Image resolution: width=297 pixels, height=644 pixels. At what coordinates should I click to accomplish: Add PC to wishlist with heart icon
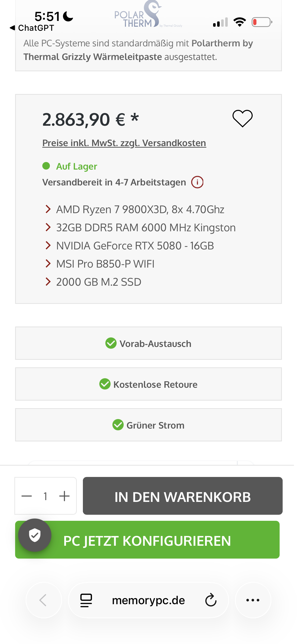[x=242, y=118]
